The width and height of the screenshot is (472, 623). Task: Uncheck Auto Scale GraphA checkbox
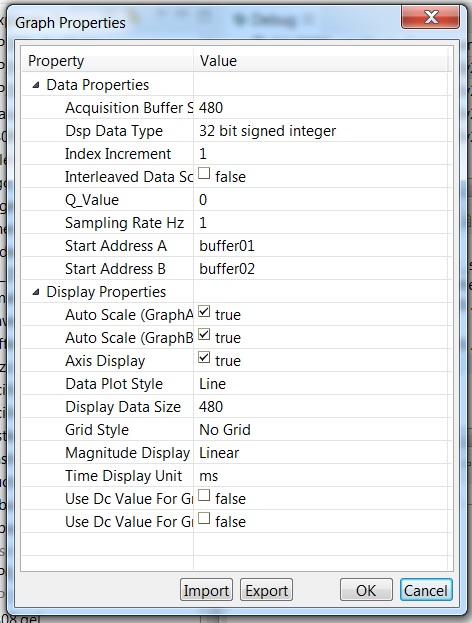(x=204, y=312)
